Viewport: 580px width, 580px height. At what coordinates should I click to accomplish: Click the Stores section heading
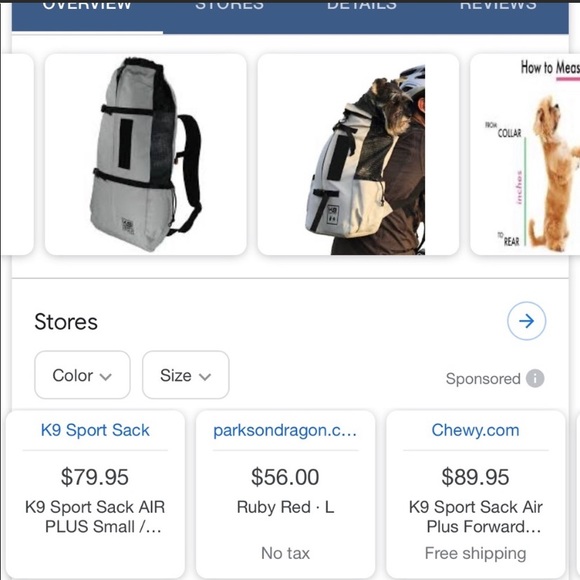pos(66,321)
